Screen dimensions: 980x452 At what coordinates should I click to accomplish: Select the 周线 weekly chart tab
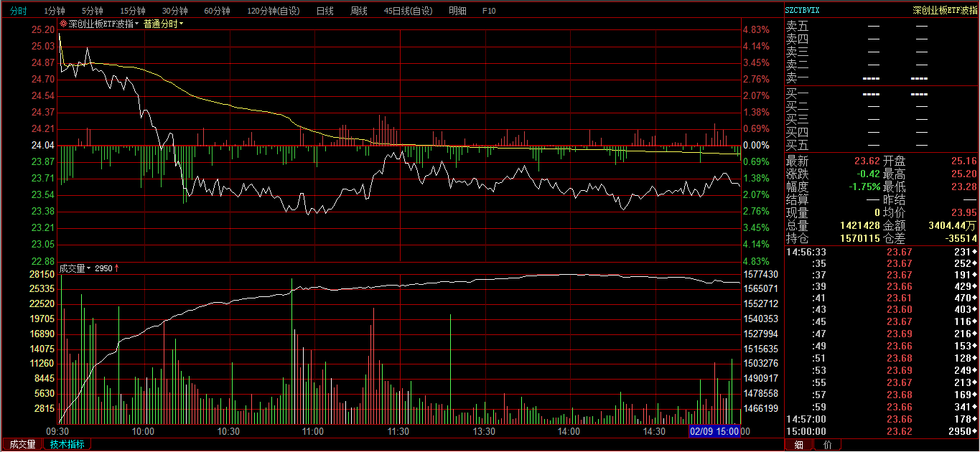pos(358,11)
